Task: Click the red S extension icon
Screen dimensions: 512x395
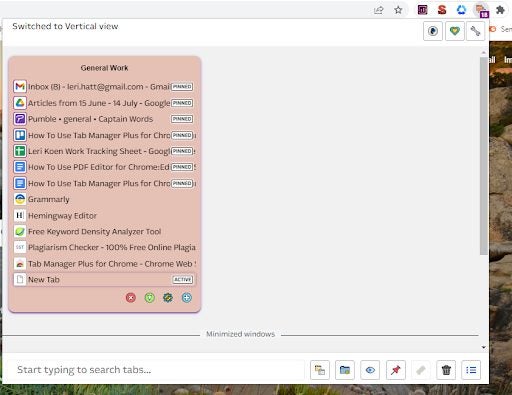Action: (x=442, y=10)
